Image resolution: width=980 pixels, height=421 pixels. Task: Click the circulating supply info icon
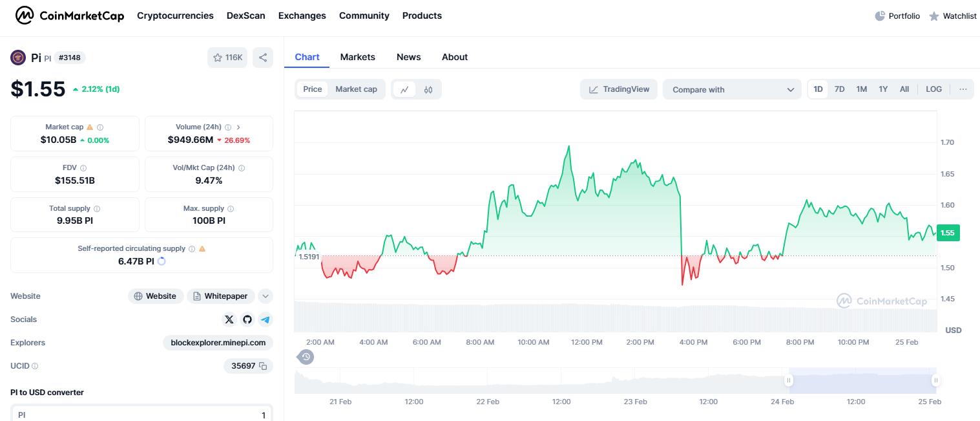tap(192, 249)
